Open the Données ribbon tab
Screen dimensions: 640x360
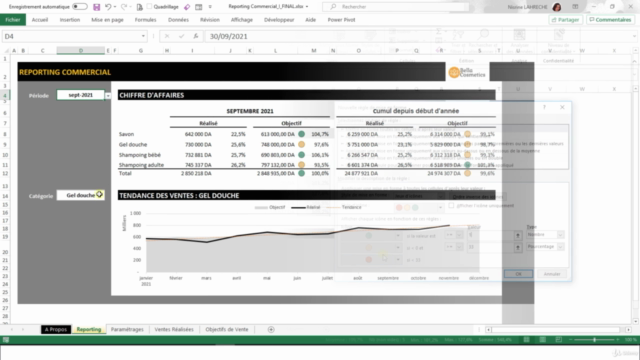click(x=178, y=20)
